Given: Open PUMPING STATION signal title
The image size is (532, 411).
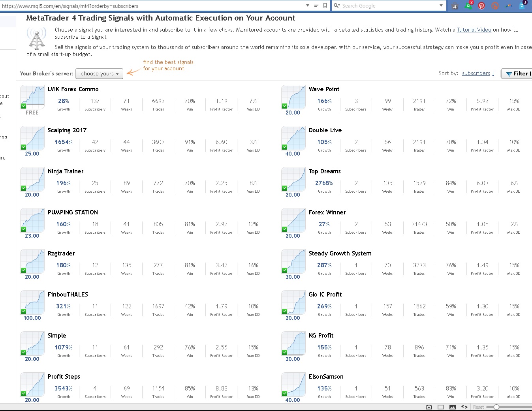Looking at the screenshot, I should (x=73, y=212).
